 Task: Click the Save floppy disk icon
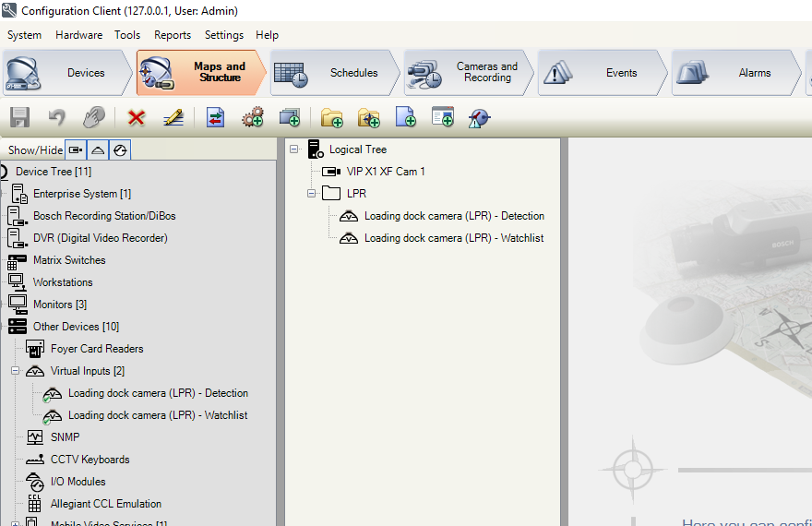click(x=19, y=117)
